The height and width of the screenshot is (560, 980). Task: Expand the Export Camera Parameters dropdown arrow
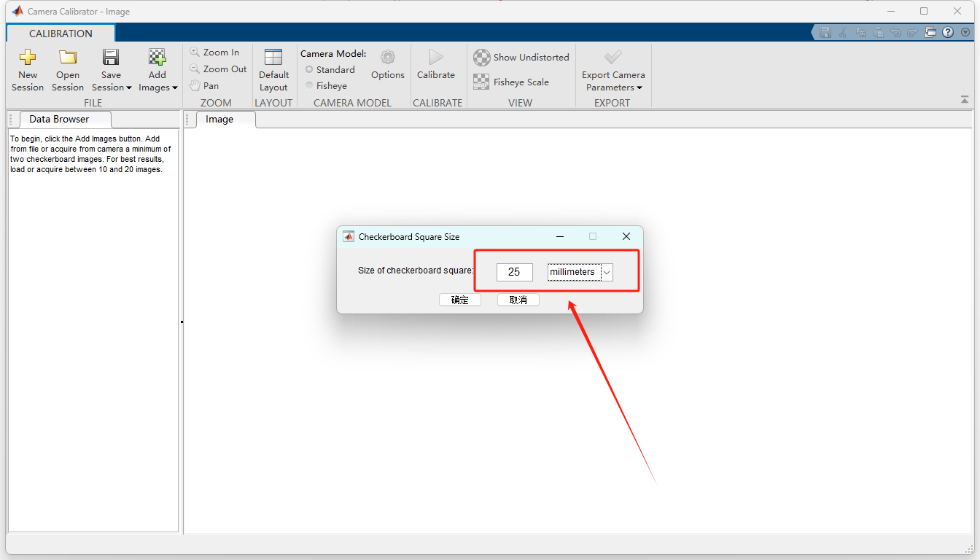click(x=639, y=88)
